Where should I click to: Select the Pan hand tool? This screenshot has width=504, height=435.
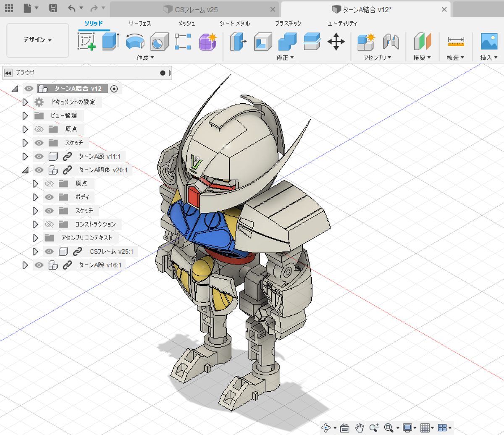(359, 428)
